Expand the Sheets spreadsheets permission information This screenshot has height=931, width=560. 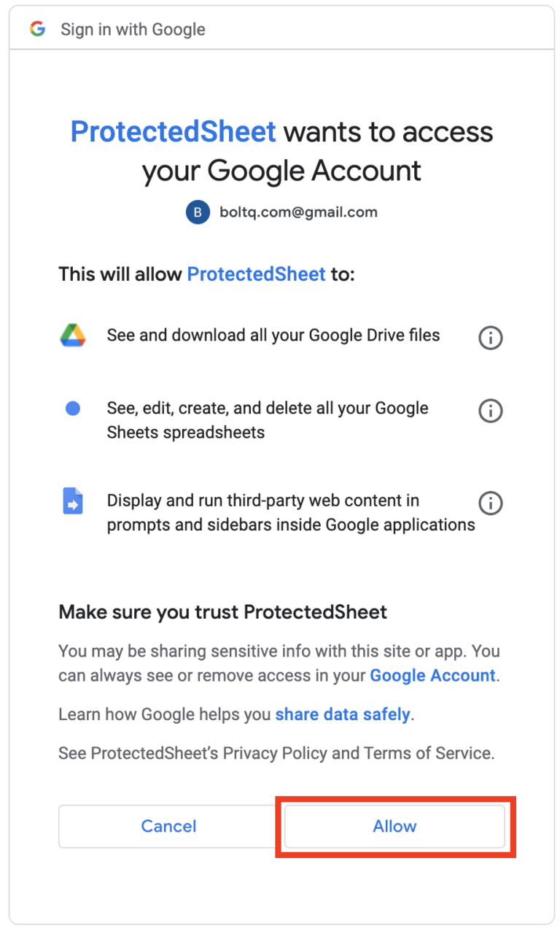point(490,411)
